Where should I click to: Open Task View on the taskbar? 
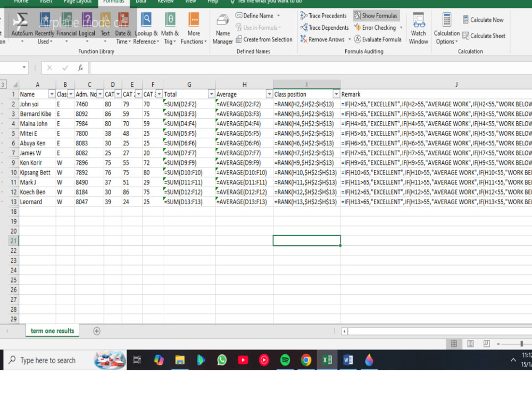[137, 360]
